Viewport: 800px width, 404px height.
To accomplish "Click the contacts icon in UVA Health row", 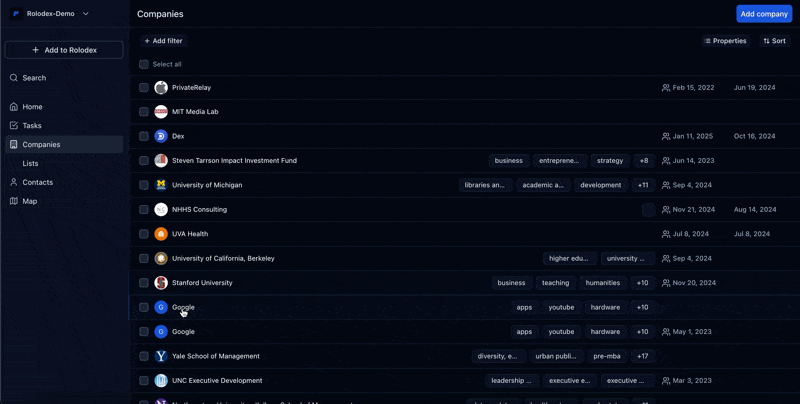I will tap(666, 234).
